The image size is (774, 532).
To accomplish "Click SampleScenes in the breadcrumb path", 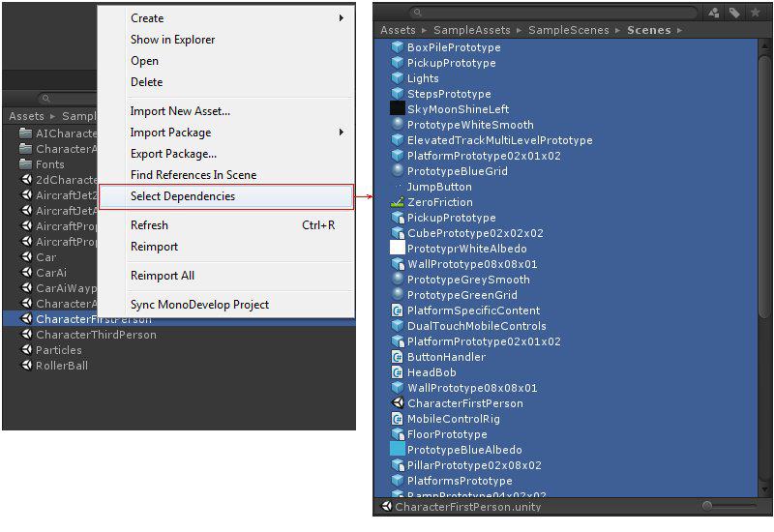I will coord(569,30).
